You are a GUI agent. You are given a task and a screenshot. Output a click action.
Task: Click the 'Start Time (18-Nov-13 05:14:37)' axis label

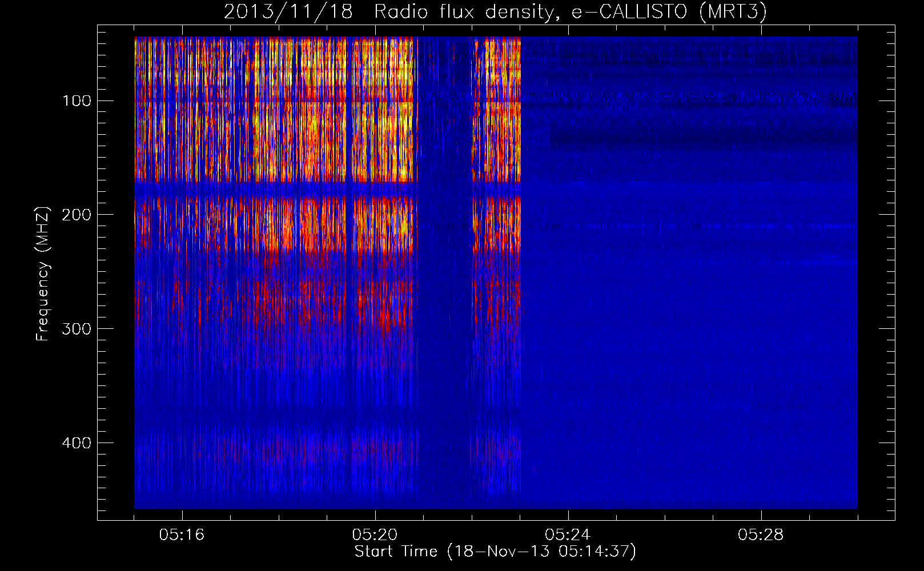tap(495, 552)
